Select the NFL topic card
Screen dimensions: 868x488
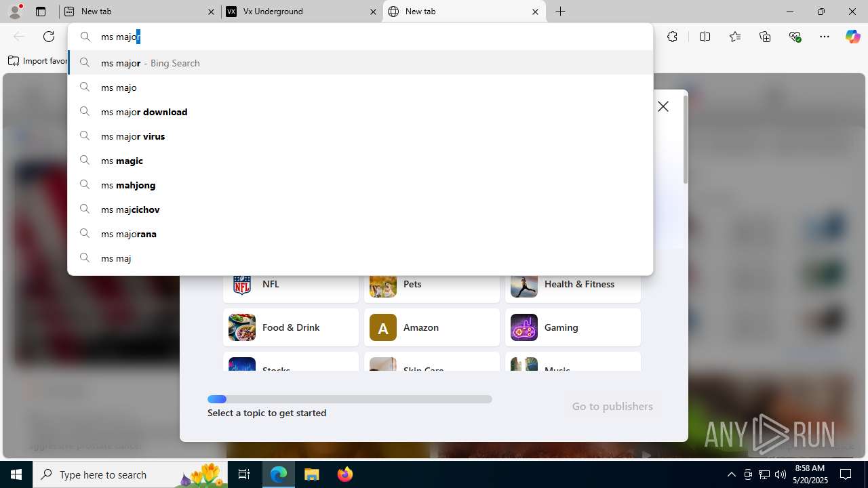(291, 286)
